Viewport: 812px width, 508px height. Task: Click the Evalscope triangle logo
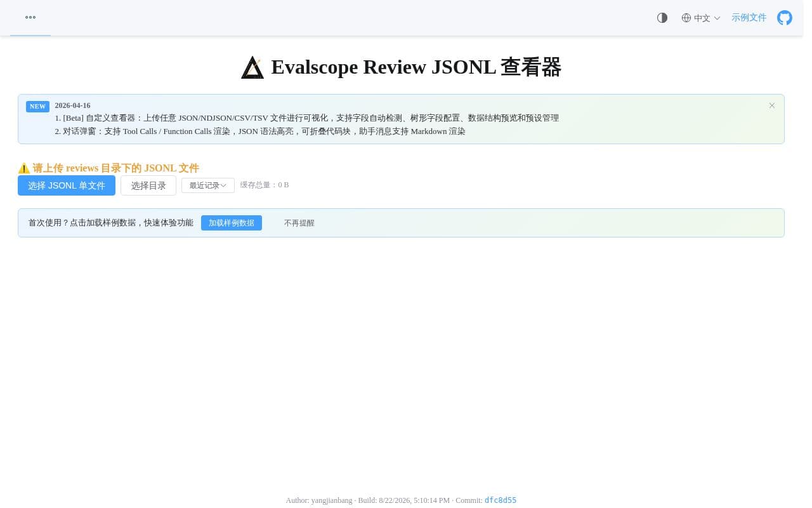click(252, 67)
